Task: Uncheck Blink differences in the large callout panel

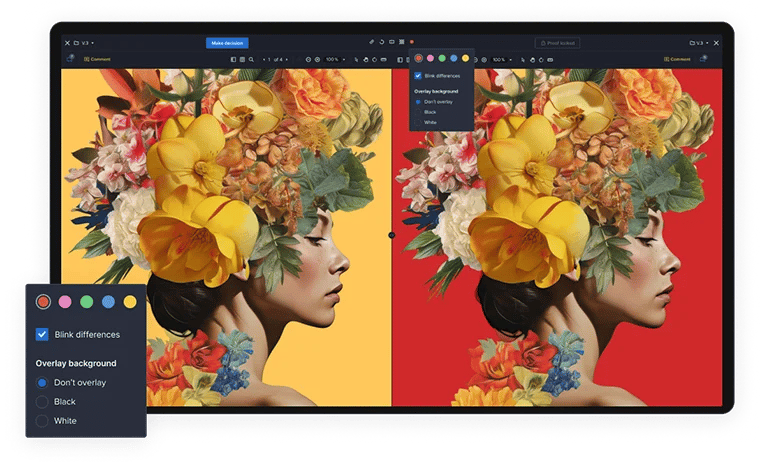Action: [x=42, y=334]
